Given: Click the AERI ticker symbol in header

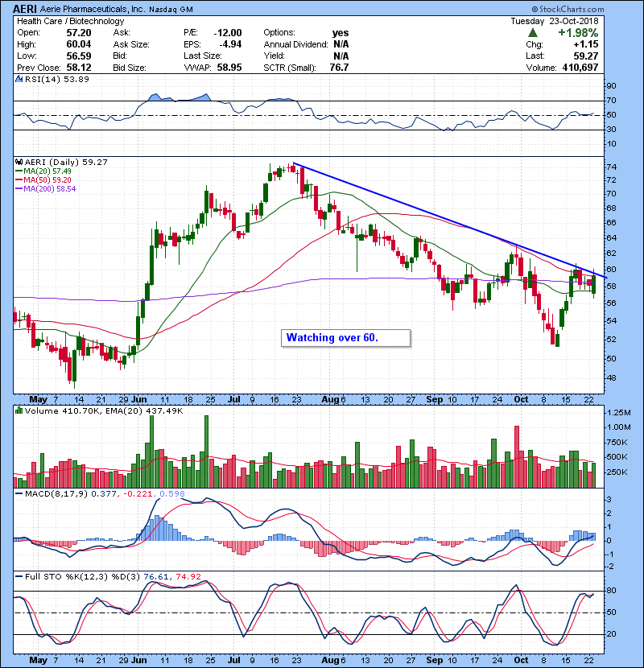Looking at the screenshot, I should (x=27, y=9).
